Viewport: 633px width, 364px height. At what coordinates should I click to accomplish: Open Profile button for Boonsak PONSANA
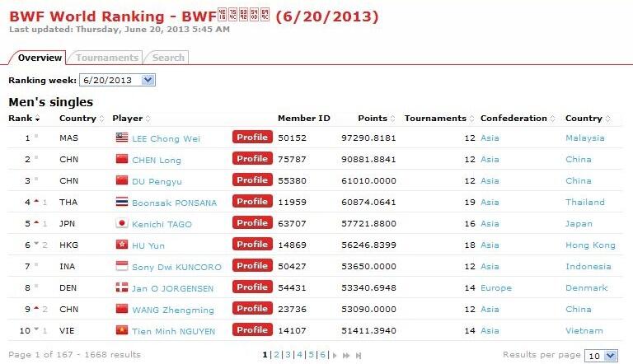(252, 202)
